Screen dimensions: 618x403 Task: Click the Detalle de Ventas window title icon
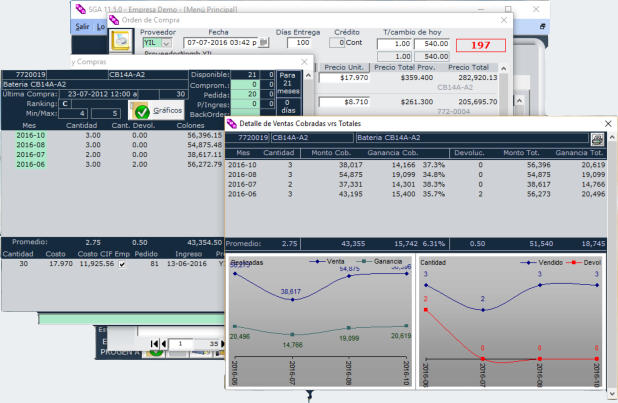232,121
